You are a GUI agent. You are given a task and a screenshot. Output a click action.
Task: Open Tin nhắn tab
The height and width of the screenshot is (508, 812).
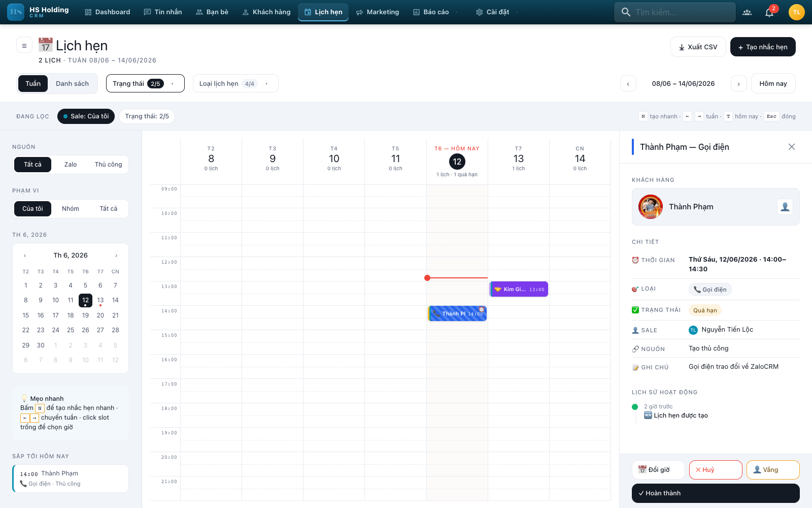pyautogui.click(x=163, y=12)
